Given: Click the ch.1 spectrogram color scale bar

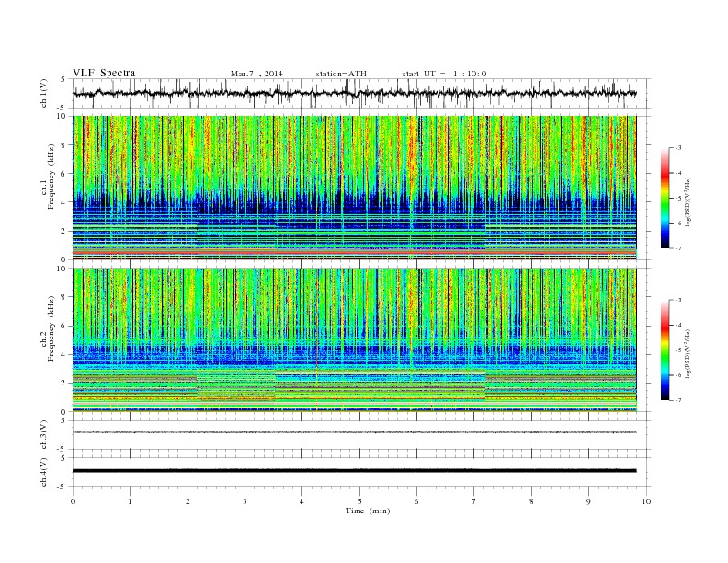Looking at the screenshot, I should 665,198.
